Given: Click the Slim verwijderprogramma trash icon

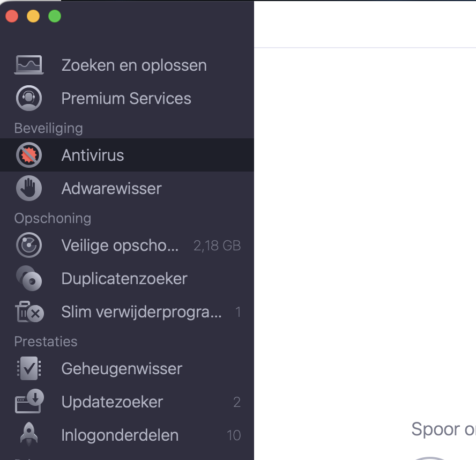Looking at the screenshot, I should 29,311.
